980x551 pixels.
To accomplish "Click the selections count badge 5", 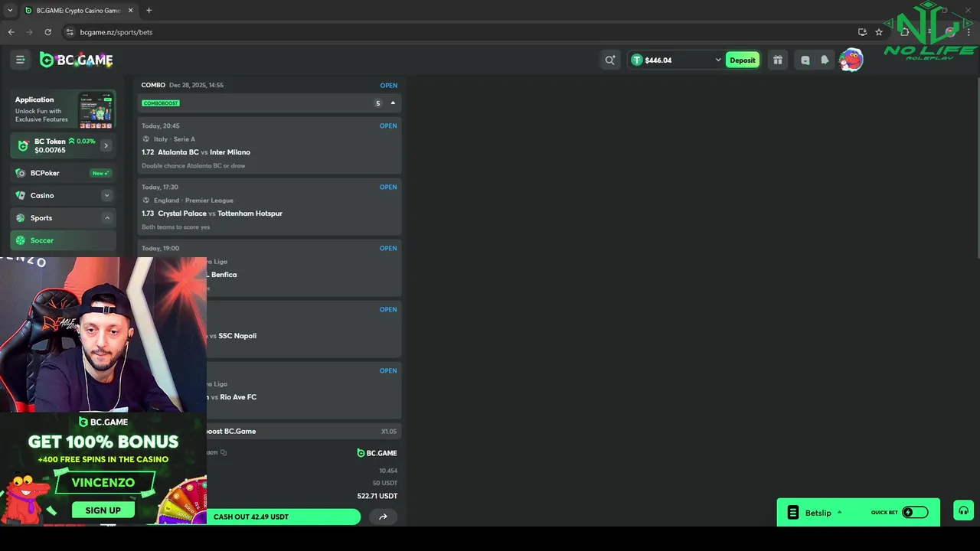I will [377, 103].
